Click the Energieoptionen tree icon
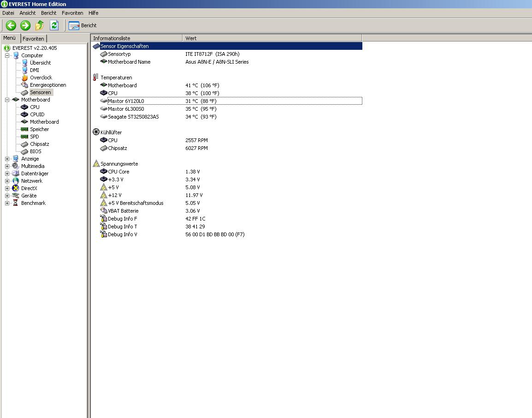Viewport: 532px width, 418px height. tap(25, 85)
